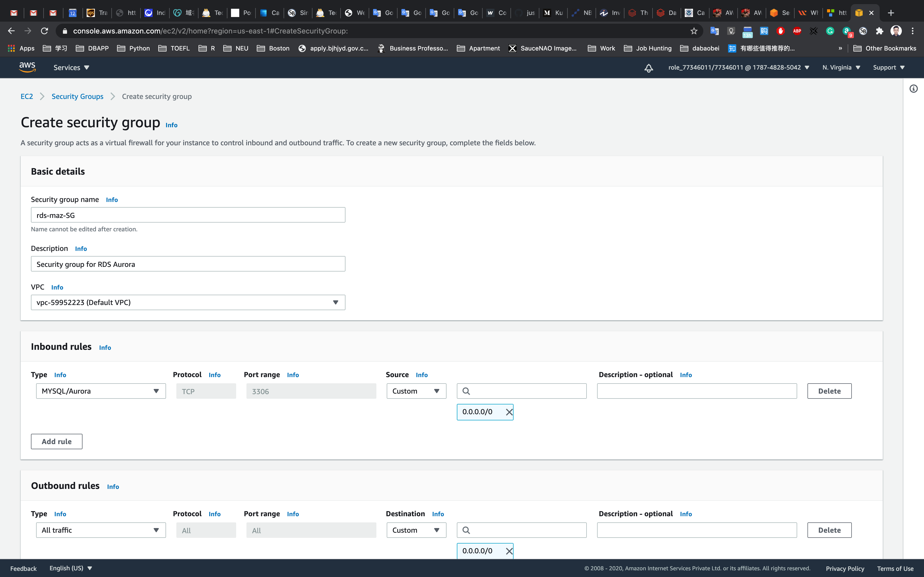This screenshot has height=577, width=924.
Task: Open the notifications bell icon
Action: (x=648, y=68)
